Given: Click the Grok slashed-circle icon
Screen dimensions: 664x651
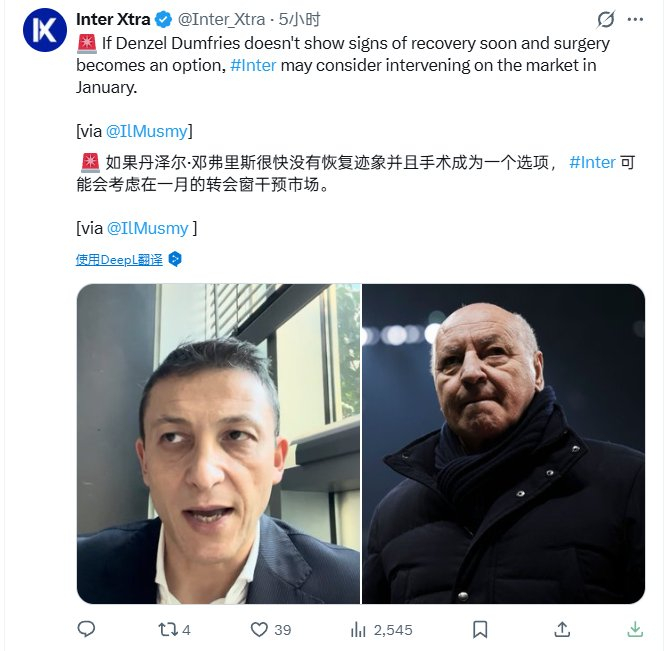Looking at the screenshot, I should [606, 19].
